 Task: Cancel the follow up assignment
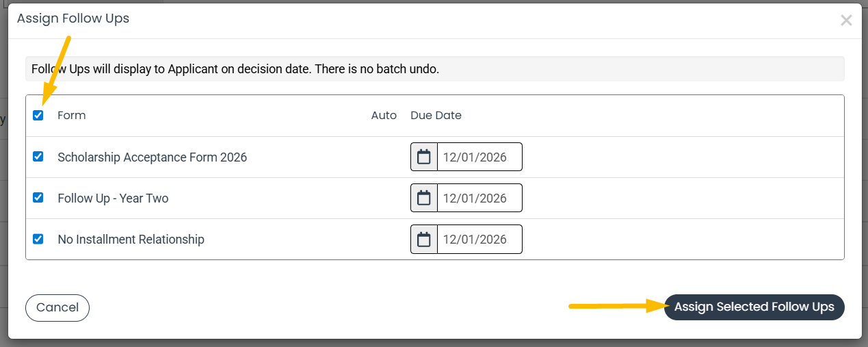tap(57, 307)
